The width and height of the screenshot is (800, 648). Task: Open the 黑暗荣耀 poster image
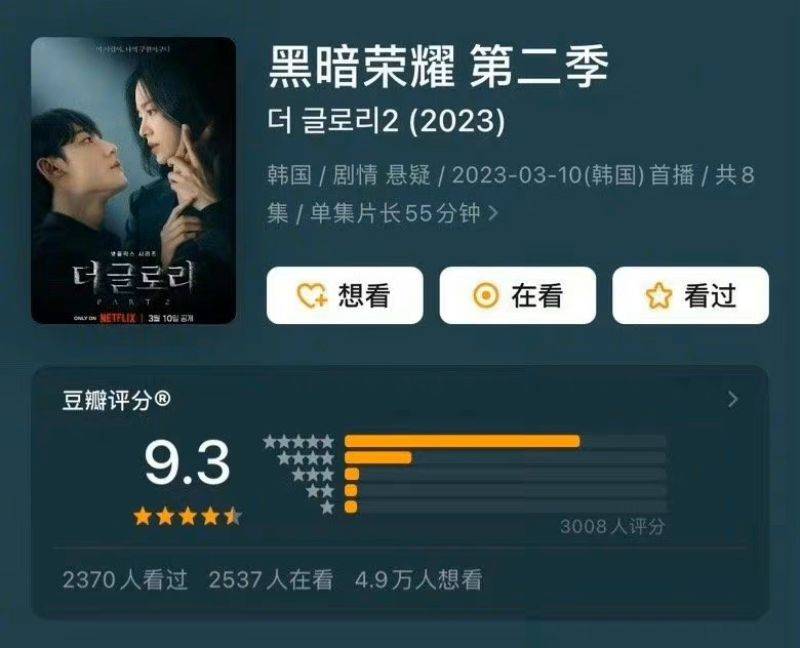point(134,181)
